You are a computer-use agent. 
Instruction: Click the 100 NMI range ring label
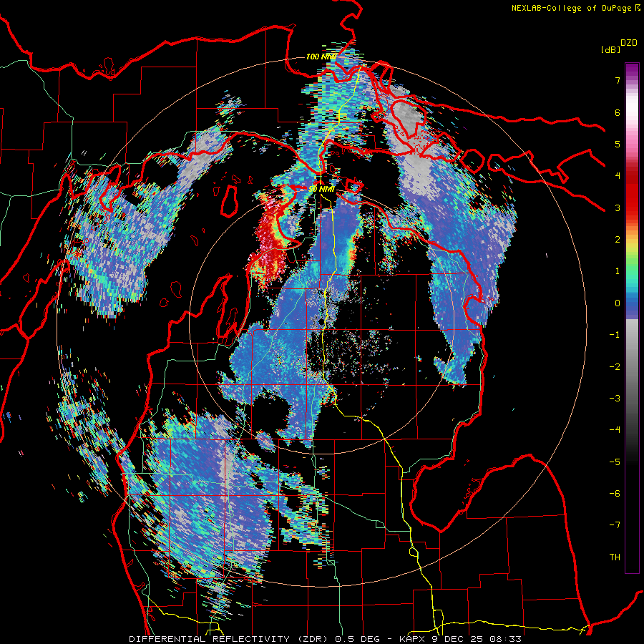coord(321,57)
